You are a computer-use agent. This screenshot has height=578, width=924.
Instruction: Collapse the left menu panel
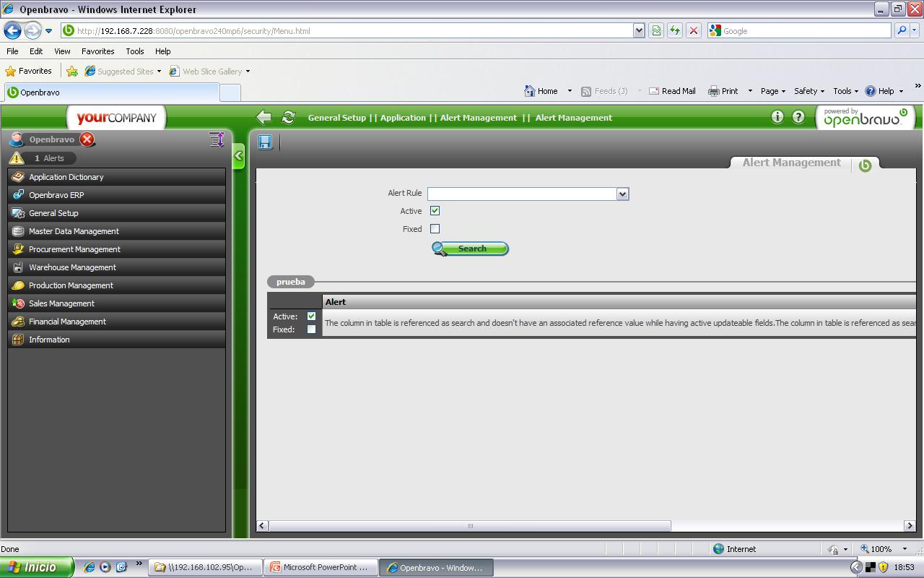(239, 156)
